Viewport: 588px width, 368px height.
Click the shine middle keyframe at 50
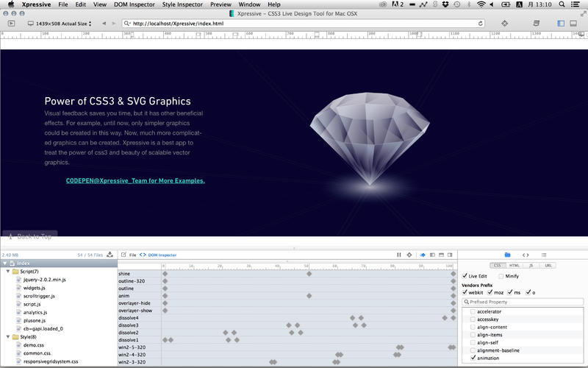(309, 274)
